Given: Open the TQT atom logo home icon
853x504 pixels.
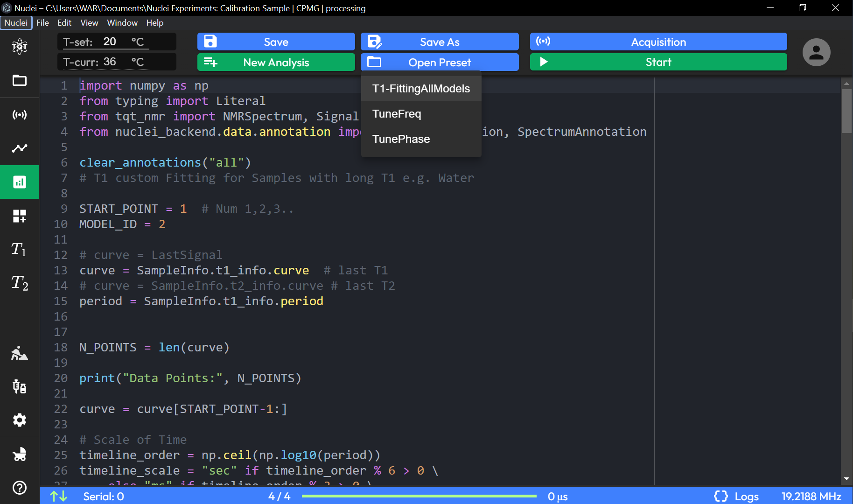Looking at the screenshot, I should (x=20, y=47).
